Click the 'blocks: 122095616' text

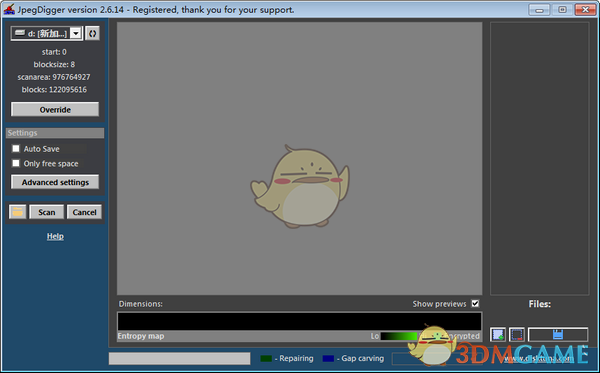pyautogui.click(x=54, y=90)
